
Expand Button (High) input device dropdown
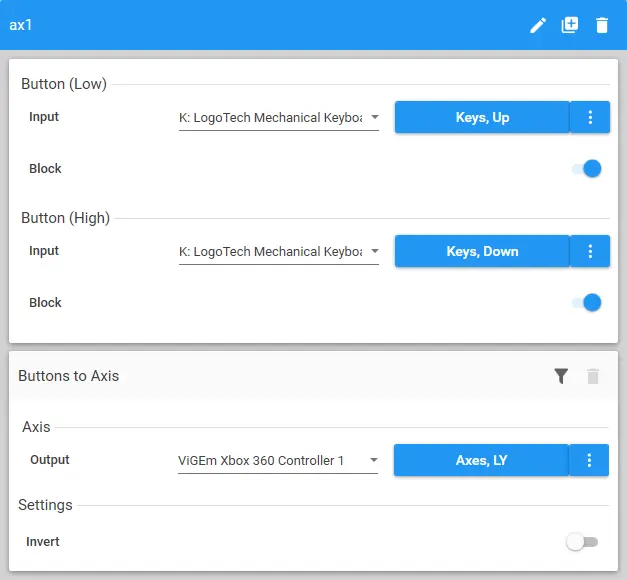point(278,252)
